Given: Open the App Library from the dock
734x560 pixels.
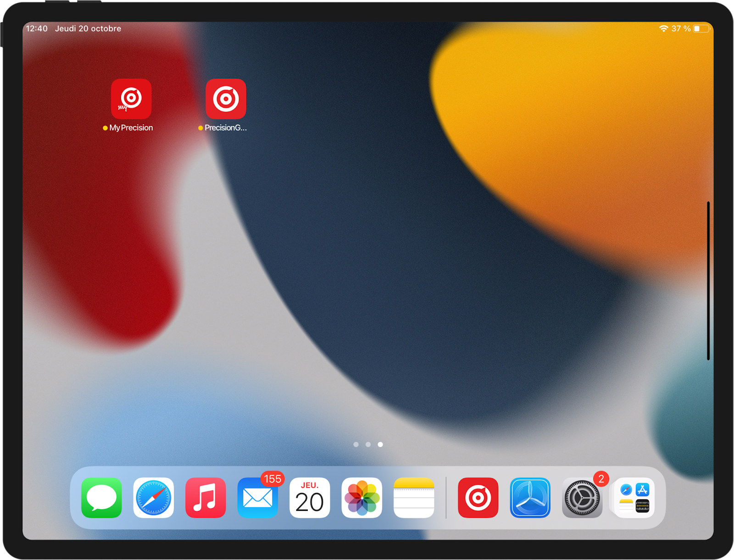Looking at the screenshot, I should point(634,498).
